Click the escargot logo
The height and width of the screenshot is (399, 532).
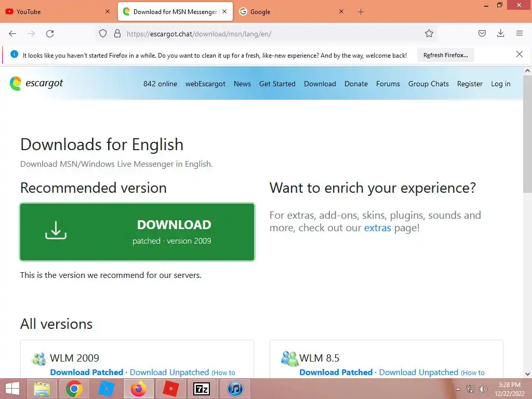coord(36,84)
